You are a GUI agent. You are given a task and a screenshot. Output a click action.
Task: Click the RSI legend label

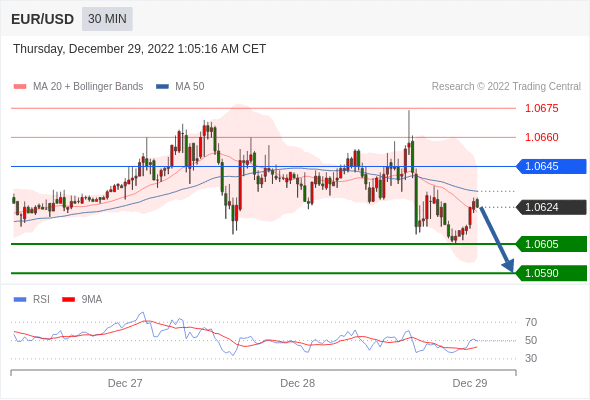click(41, 300)
